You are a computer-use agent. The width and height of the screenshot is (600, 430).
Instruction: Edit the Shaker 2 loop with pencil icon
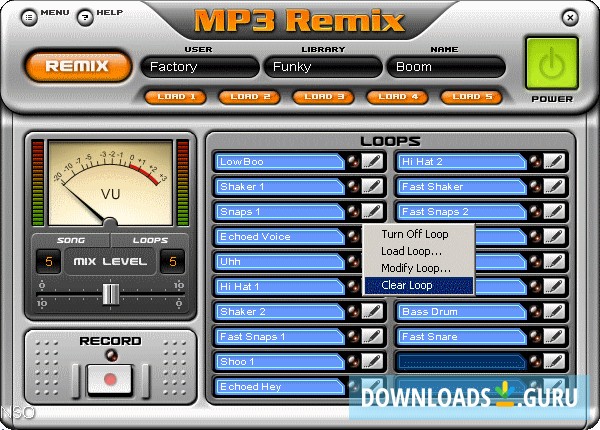tap(372, 311)
